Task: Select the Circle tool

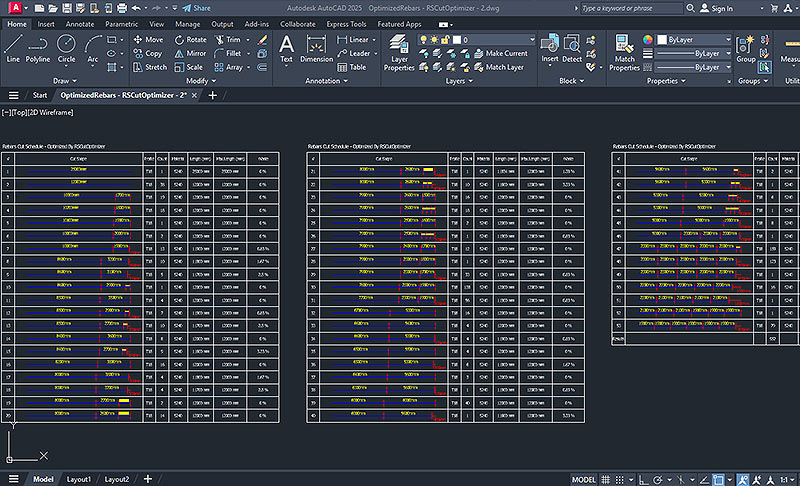Action: (x=66, y=49)
